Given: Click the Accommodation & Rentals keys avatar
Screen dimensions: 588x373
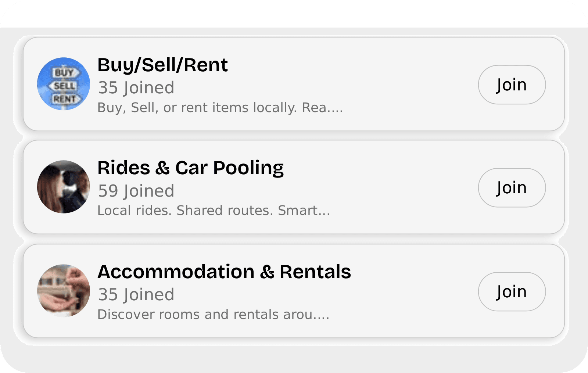Looking at the screenshot, I should (64, 291).
